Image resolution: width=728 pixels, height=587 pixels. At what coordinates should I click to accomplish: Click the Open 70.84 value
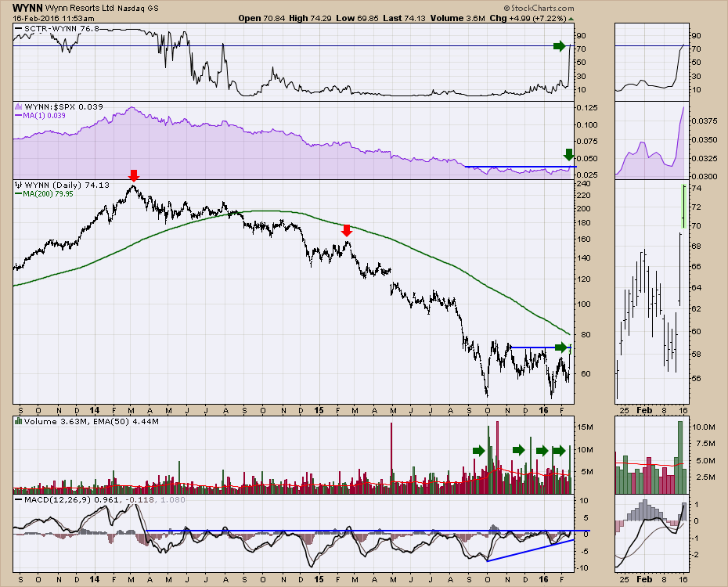[x=262, y=18]
